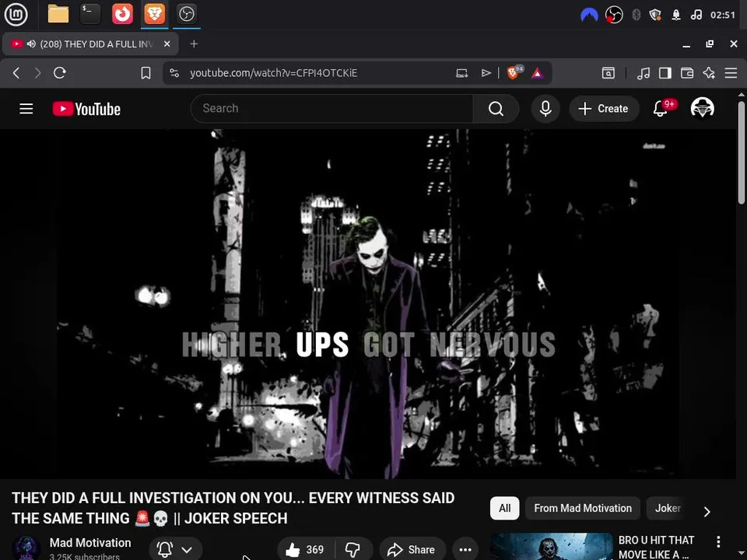This screenshot has height=560, width=747.
Task: Open the Brave Wallet icon
Action: pos(687,73)
